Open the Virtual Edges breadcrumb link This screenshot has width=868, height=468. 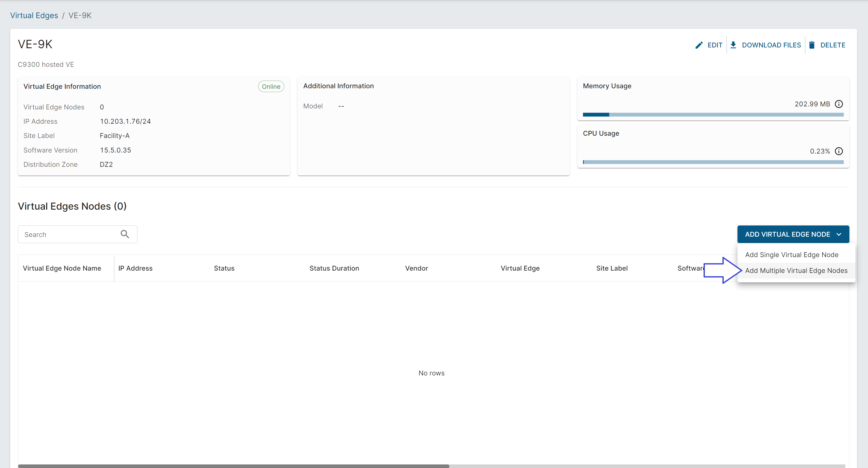pyautogui.click(x=34, y=16)
